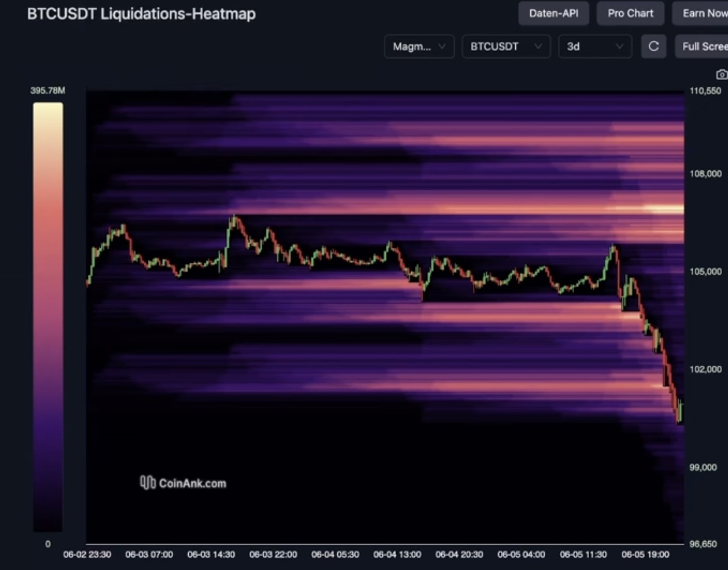Click the BTCUSDT Liquidations-Heatmap title
The height and width of the screenshot is (570, 728).
point(141,13)
